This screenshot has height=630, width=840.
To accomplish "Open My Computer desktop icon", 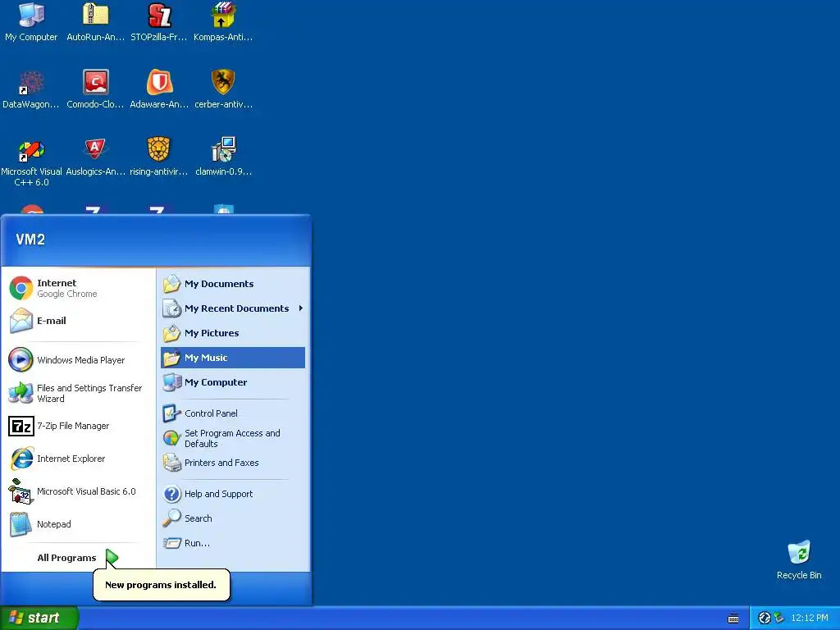I will [x=31, y=21].
